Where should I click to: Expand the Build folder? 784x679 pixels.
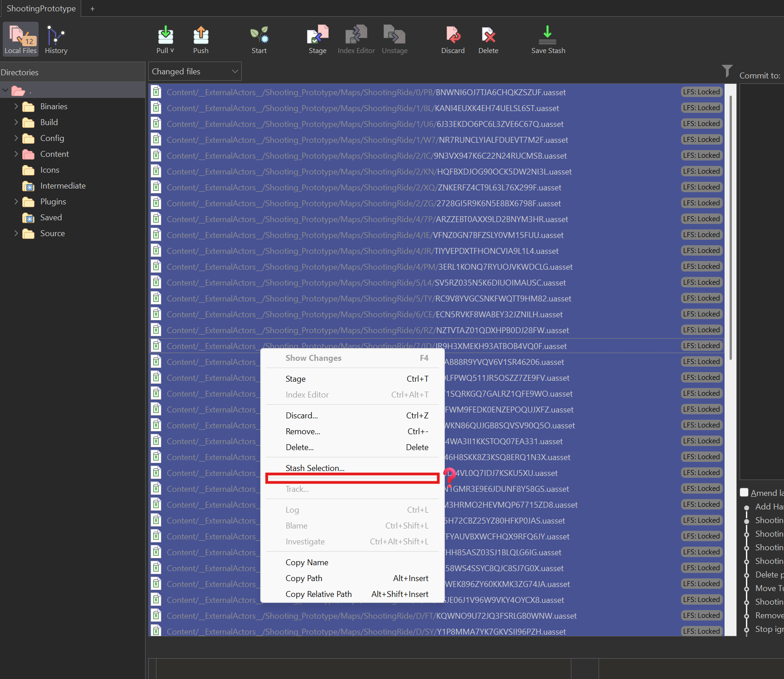pos(16,122)
